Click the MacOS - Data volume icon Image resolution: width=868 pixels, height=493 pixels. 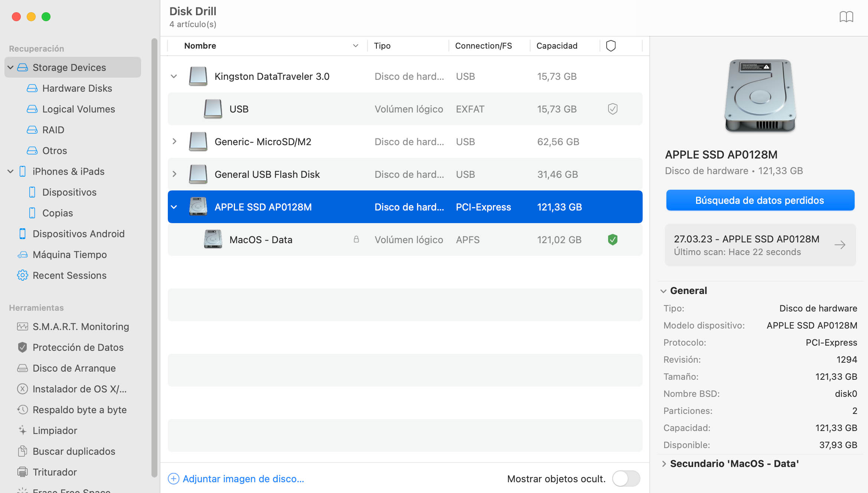213,239
